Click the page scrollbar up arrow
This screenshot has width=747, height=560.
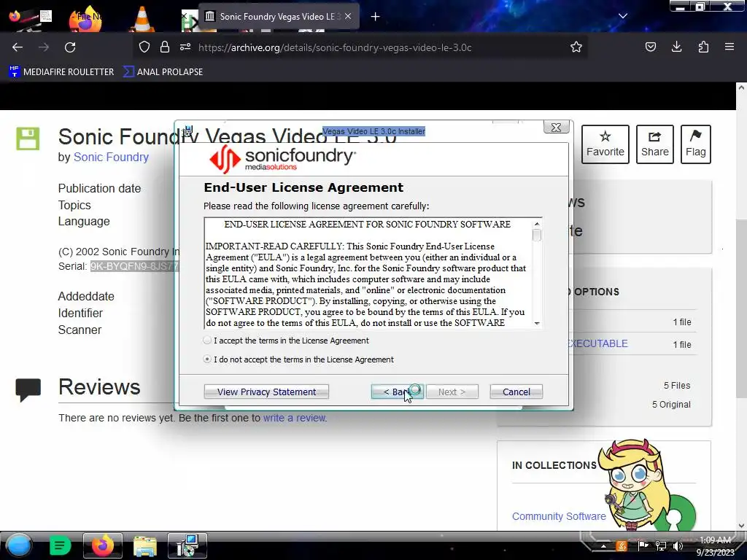pos(741,87)
